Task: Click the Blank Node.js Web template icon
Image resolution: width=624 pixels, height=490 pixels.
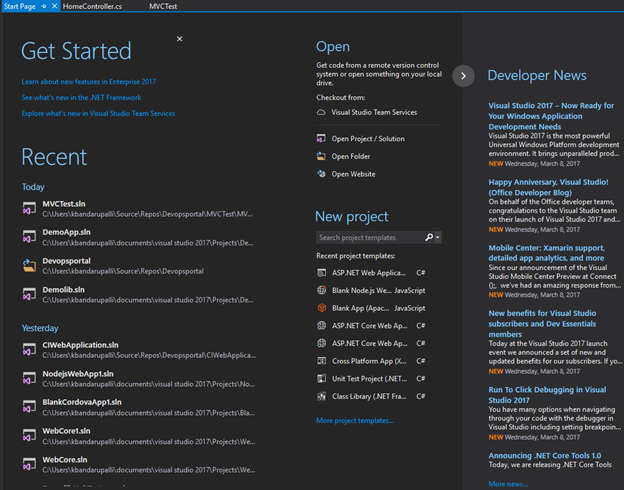Action: click(321, 290)
